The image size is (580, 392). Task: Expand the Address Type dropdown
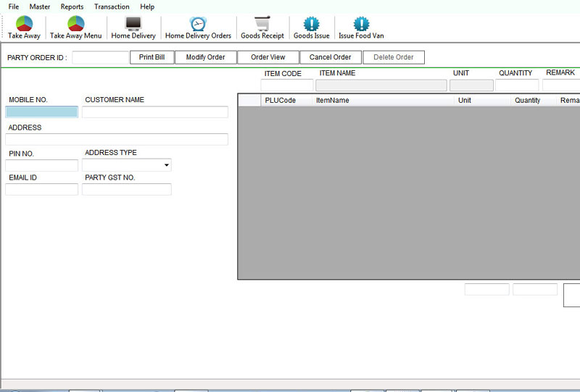point(166,165)
